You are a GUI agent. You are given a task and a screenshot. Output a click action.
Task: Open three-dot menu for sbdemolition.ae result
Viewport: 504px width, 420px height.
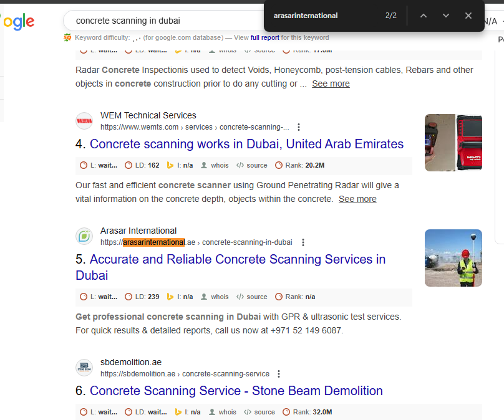coord(279,374)
